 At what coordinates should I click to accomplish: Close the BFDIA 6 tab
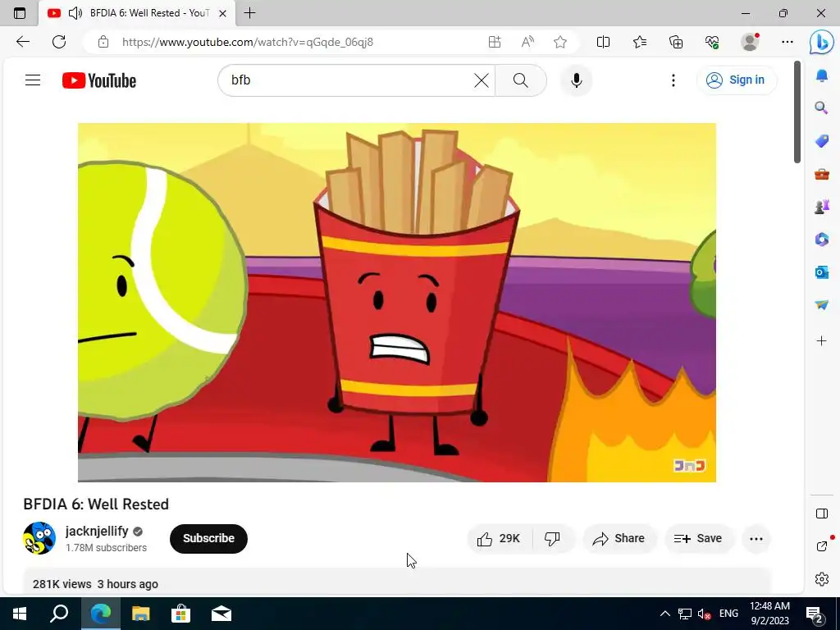[x=223, y=13]
